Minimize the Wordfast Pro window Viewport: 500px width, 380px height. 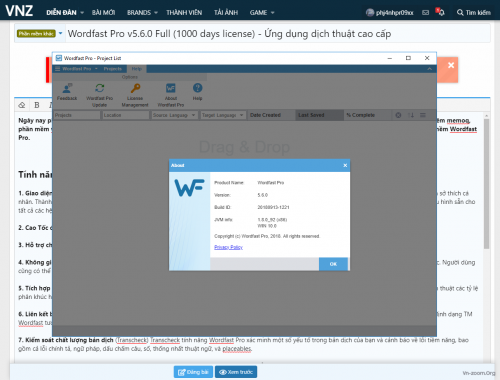point(390,58)
